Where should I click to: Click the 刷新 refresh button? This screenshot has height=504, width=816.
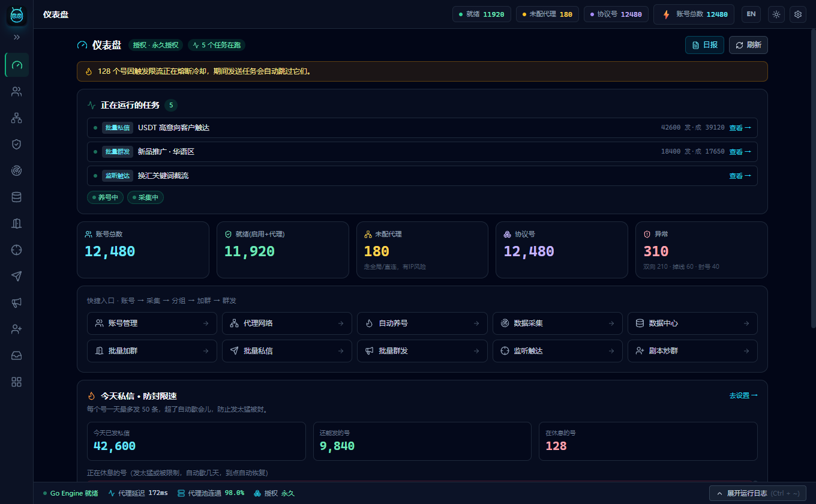coord(748,45)
